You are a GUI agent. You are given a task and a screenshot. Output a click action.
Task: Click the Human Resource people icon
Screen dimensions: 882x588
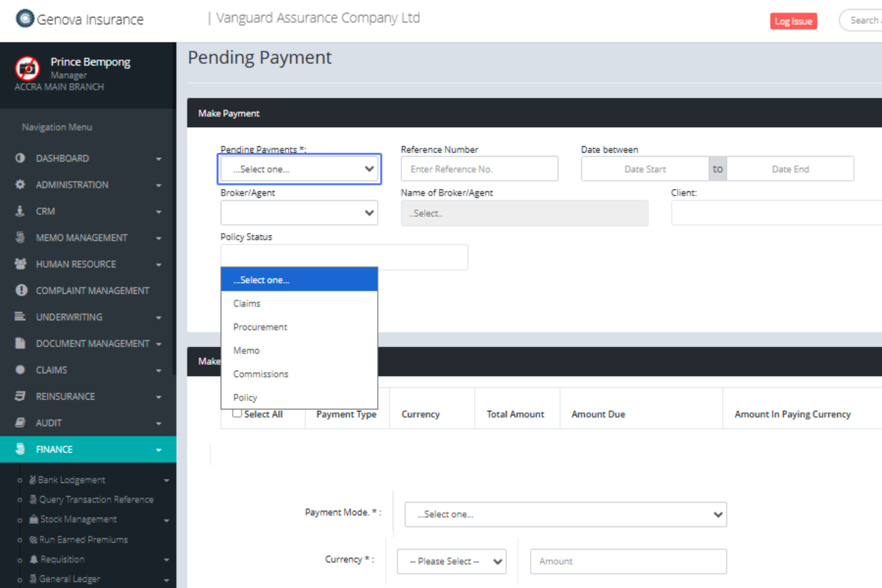(x=21, y=264)
